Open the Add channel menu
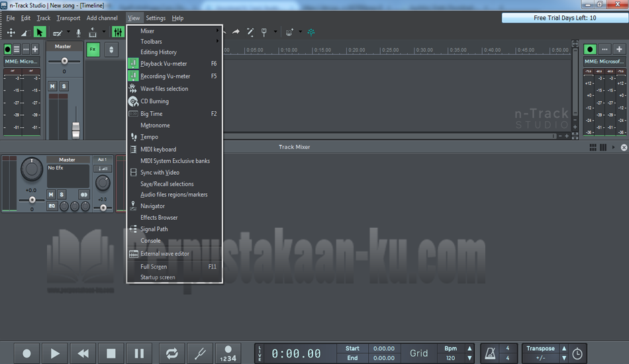Viewport: 629px width, 364px height. click(x=102, y=18)
